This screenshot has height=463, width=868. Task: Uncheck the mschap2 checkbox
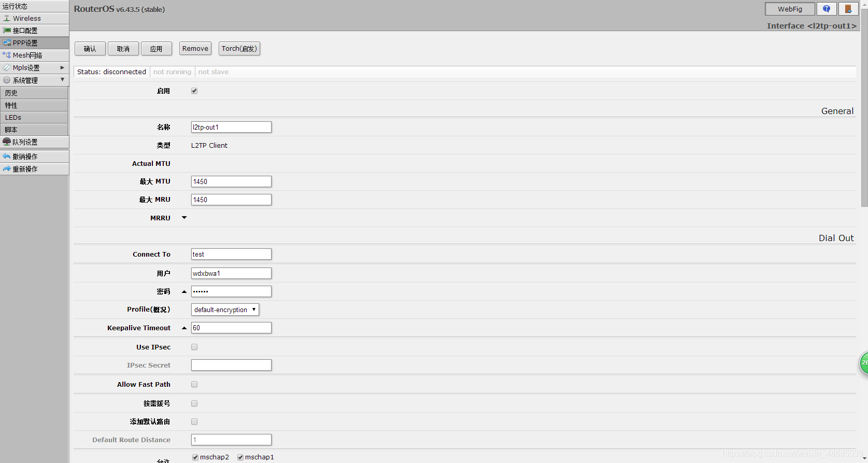(195, 457)
